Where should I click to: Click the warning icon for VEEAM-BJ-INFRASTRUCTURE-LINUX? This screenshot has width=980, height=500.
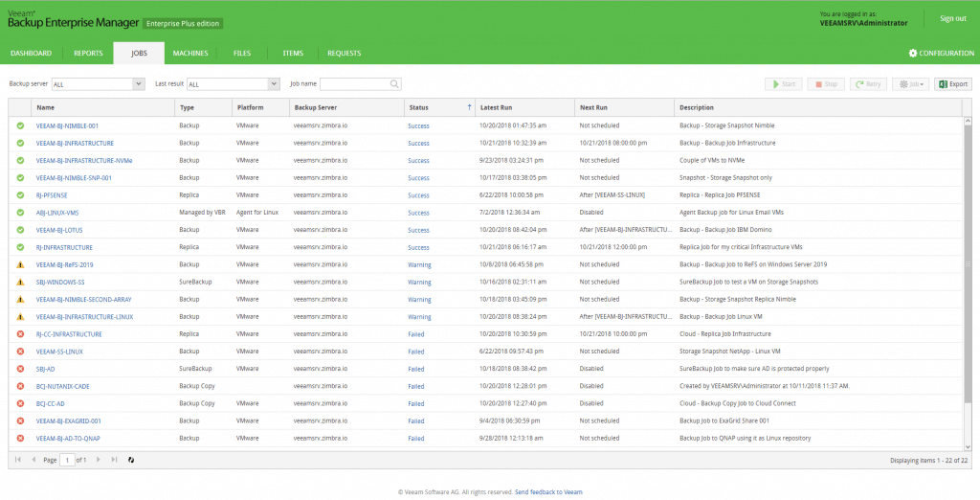point(20,317)
